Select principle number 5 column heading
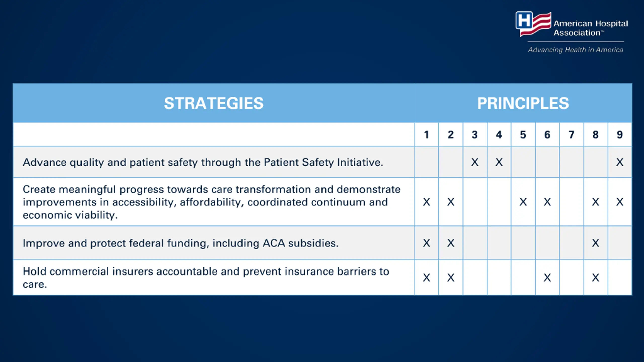The image size is (644, 362). (523, 135)
